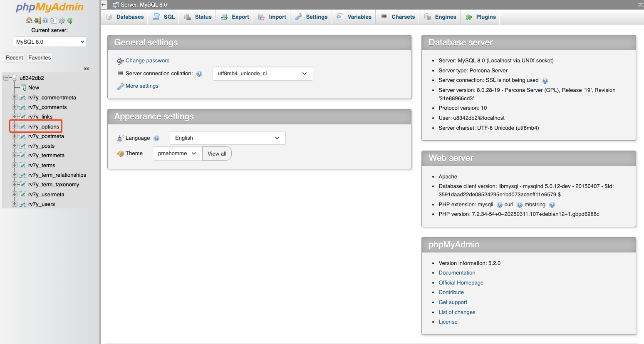Open the Current server dropdown
Image resolution: width=644 pixels, height=344 pixels.
50,42
